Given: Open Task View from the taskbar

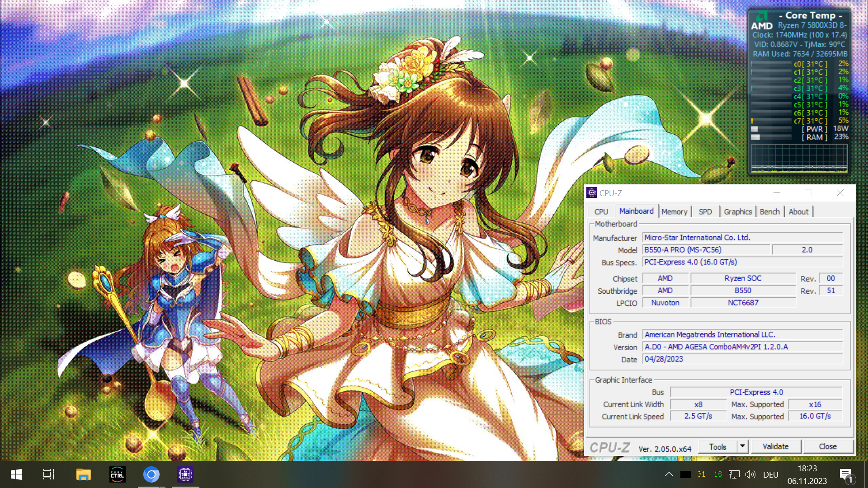Looking at the screenshot, I should coord(48,474).
